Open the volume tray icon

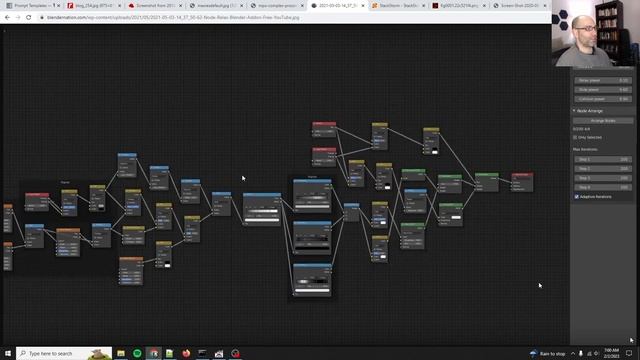(x=596, y=353)
